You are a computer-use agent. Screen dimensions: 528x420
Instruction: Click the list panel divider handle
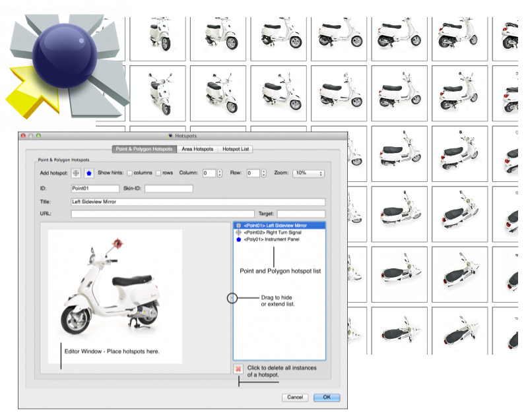point(232,298)
